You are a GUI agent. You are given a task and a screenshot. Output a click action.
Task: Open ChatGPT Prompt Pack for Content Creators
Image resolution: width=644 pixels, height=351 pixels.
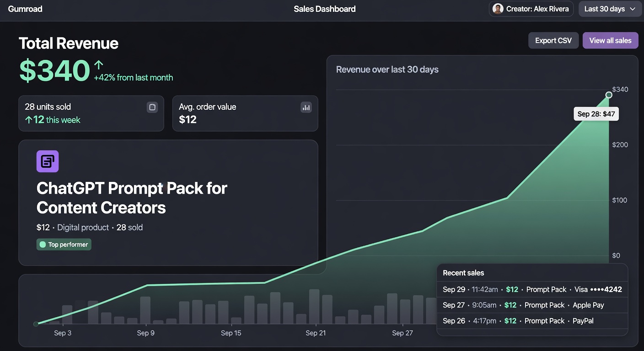pos(132,198)
